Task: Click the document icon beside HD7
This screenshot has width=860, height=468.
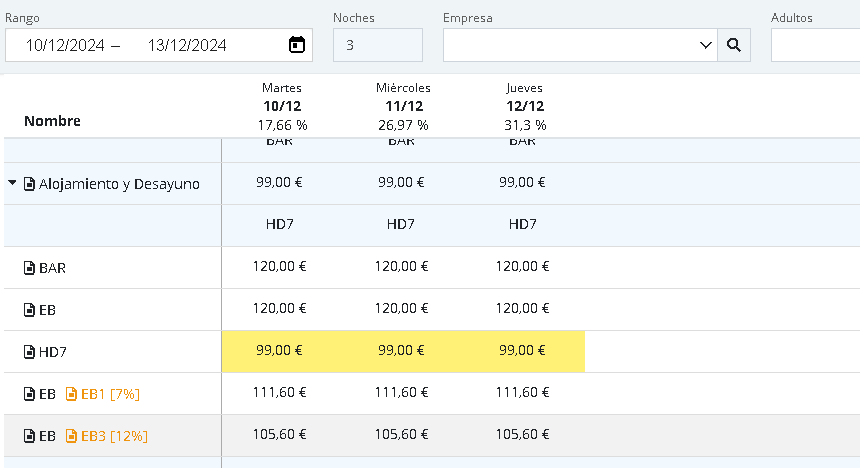Action: click(30, 352)
